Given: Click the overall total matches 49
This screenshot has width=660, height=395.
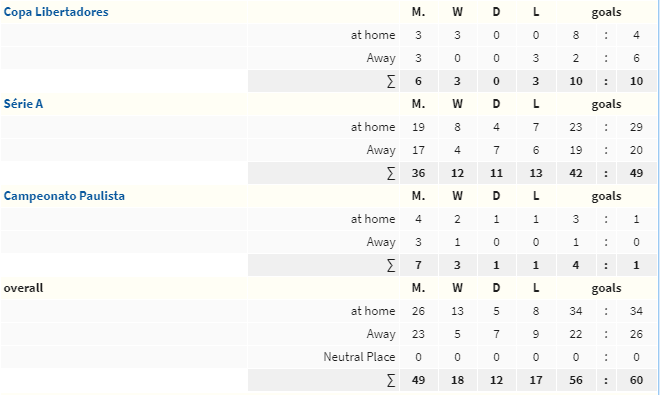Looking at the screenshot, I should point(418,380).
